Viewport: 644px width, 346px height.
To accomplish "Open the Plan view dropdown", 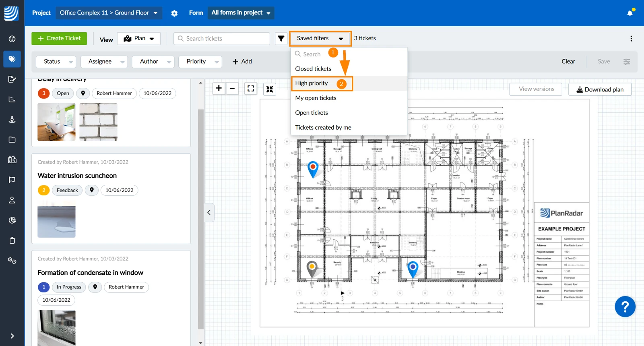I will point(139,39).
